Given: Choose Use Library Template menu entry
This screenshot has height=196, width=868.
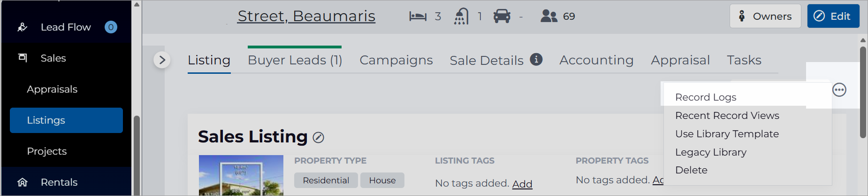Looking at the screenshot, I should point(727,134).
